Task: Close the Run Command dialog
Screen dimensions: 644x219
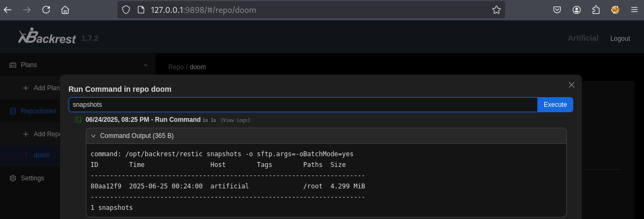Action: point(572,85)
